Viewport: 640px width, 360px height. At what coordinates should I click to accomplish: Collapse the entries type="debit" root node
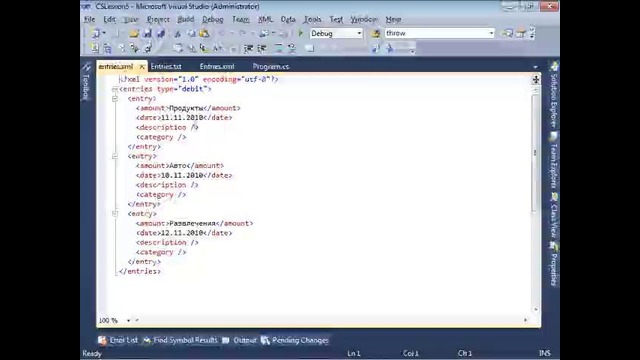[x=115, y=89]
